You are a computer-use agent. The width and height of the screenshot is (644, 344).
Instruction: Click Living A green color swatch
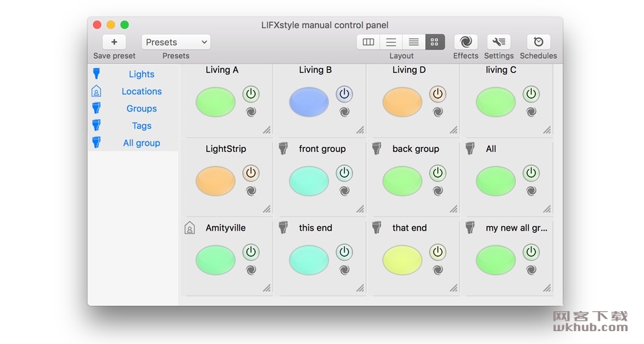click(x=216, y=102)
